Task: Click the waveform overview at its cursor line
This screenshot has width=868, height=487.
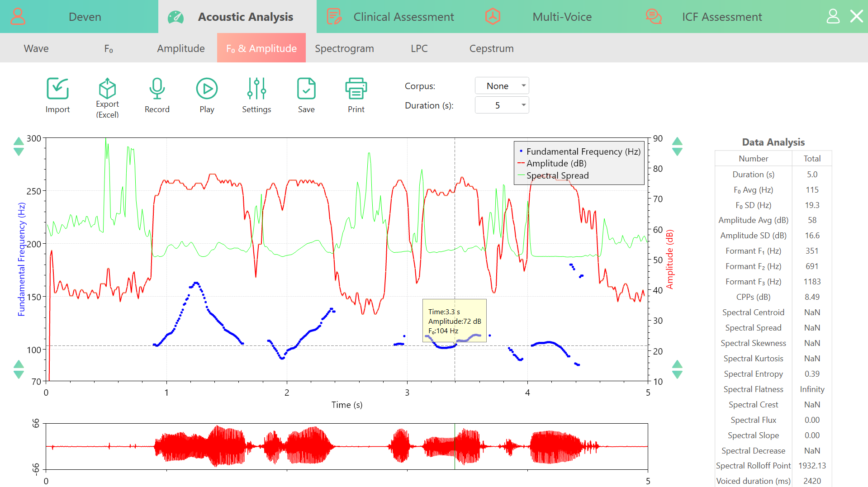Action: 455,446
